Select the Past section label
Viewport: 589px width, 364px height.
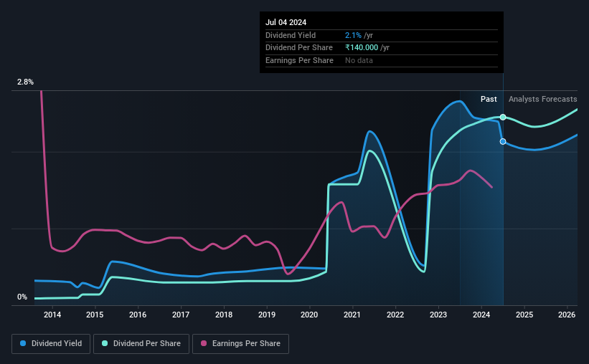(x=489, y=100)
